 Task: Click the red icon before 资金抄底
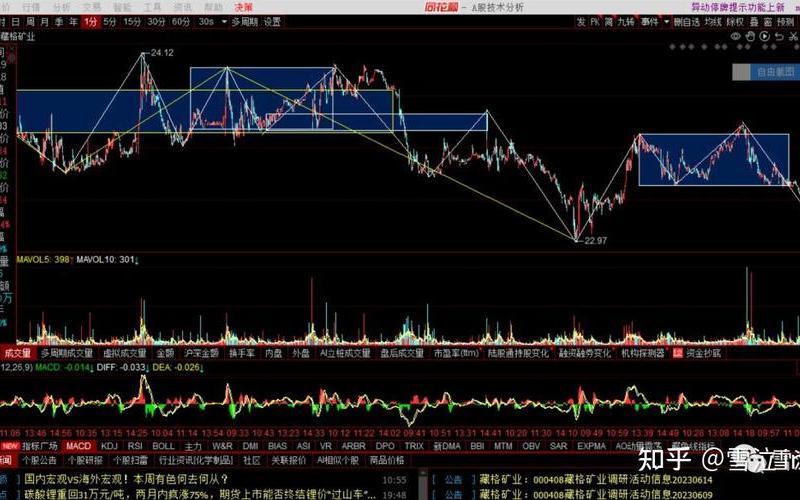678,353
